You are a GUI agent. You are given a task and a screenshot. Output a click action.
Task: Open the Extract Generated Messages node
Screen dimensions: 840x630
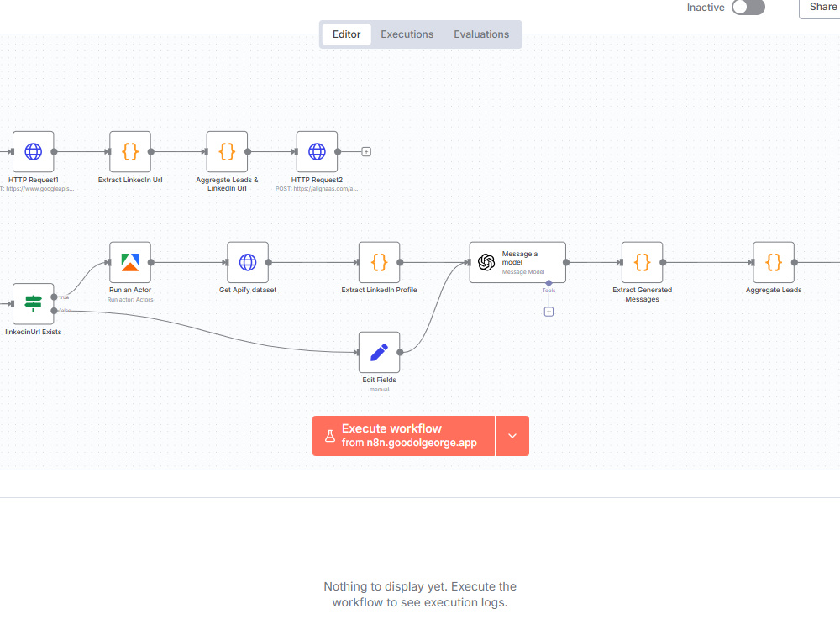[643, 262]
